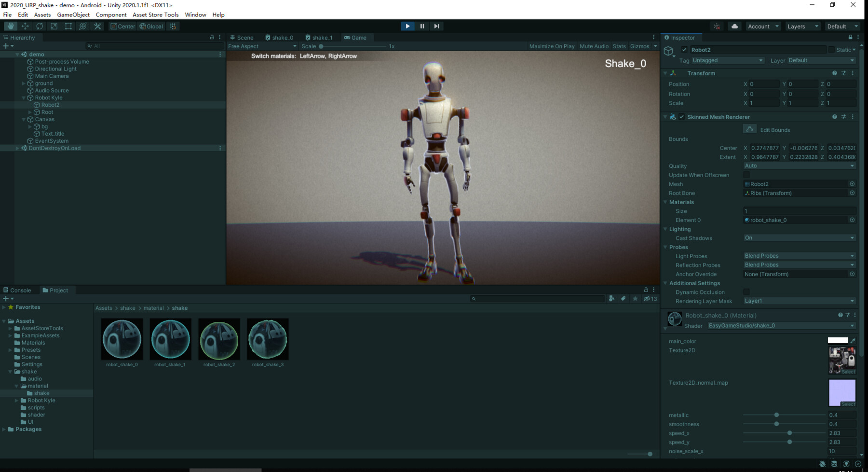Open the Cast Shadows dropdown

pos(799,237)
